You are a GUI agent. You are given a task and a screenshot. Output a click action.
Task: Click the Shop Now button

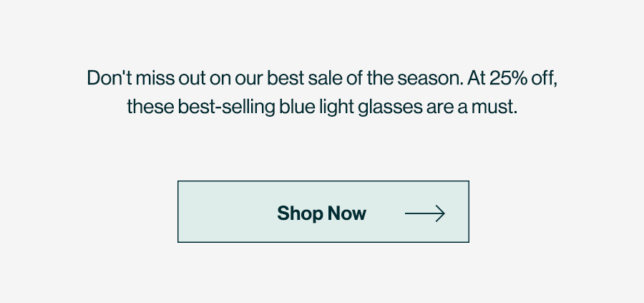tap(323, 211)
